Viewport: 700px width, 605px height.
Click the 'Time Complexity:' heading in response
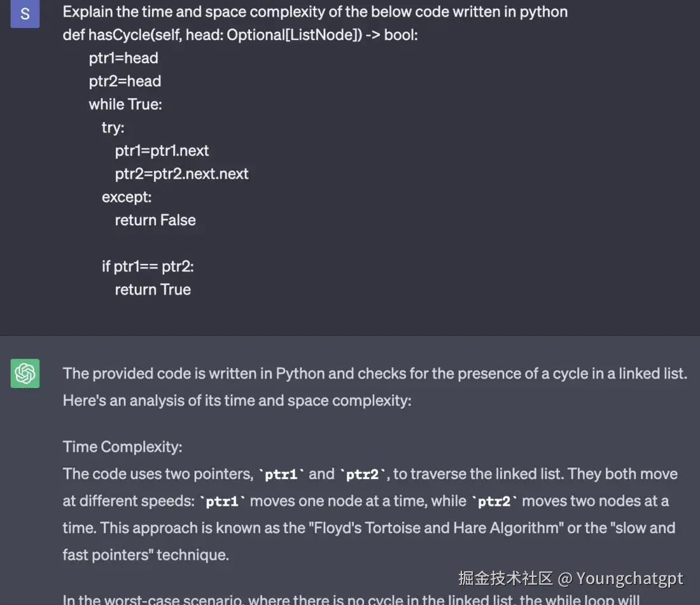tap(122, 447)
